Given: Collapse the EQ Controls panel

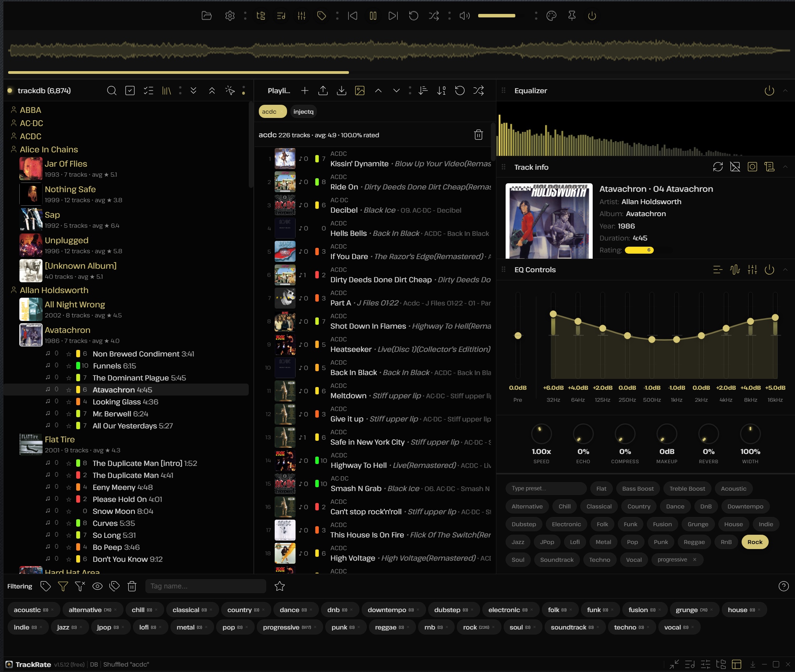Looking at the screenshot, I should [x=785, y=269].
